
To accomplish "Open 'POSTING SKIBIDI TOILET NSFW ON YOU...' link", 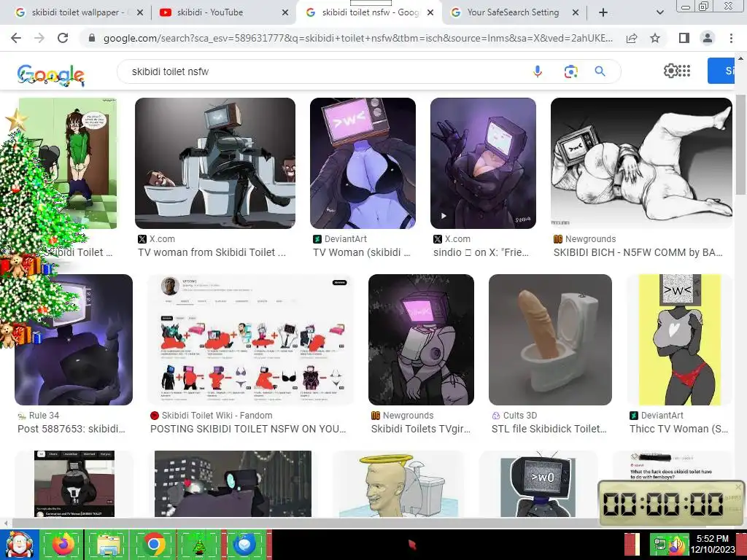I will (248, 429).
